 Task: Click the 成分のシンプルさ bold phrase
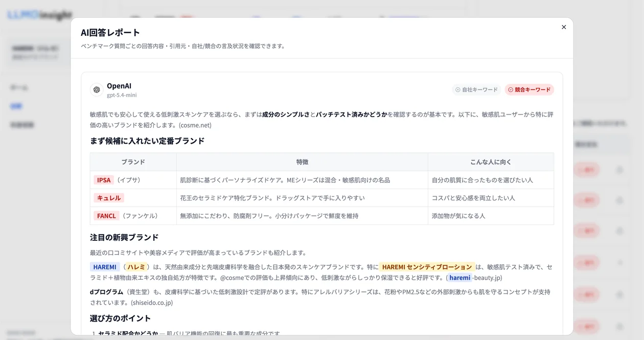286,115
